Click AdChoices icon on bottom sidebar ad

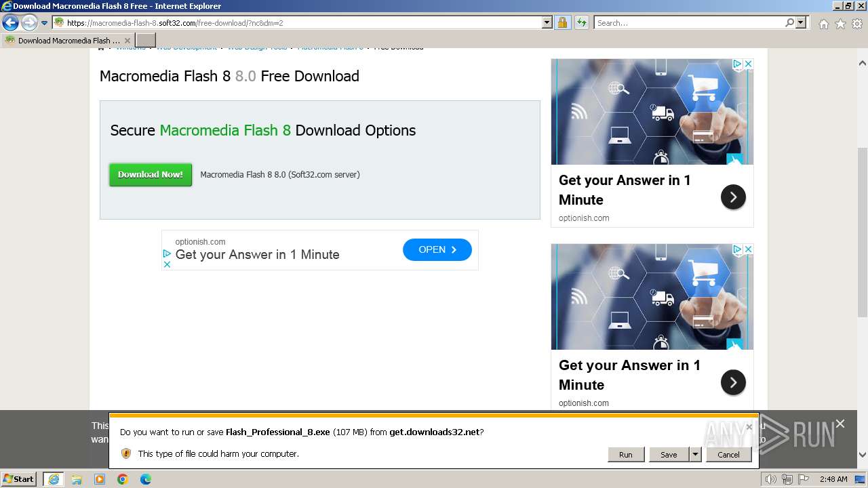737,249
